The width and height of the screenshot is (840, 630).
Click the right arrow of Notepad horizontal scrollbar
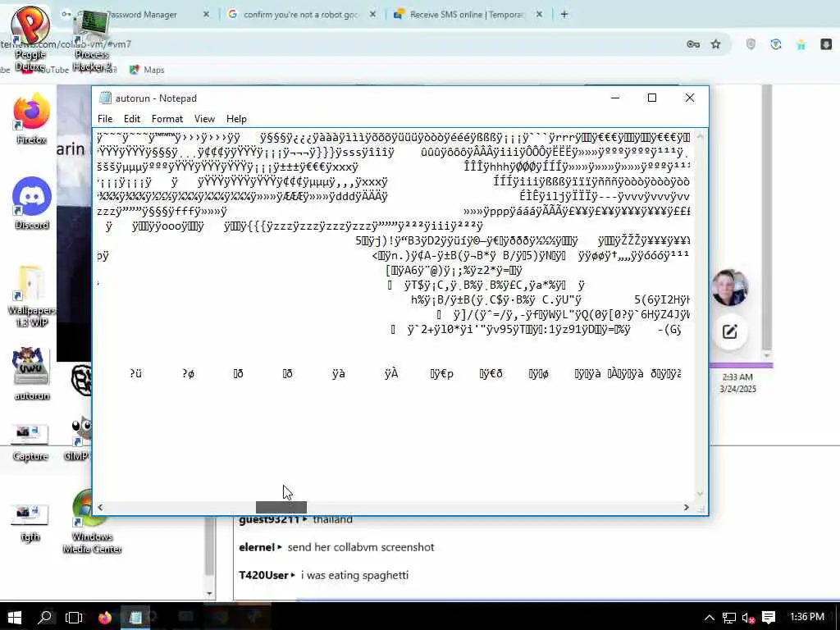click(687, 507)
